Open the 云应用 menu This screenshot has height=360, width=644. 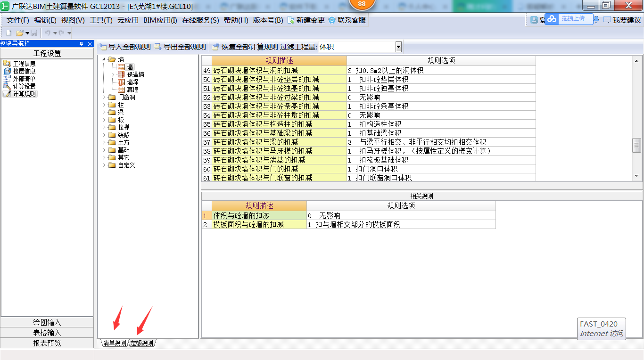pyautogui.click(x=128, y=20)
